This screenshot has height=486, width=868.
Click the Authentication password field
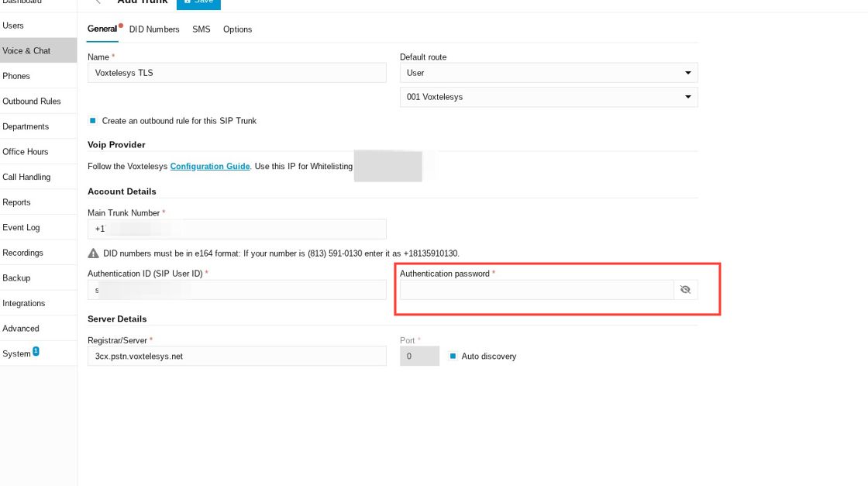click(x=536, y=289)
